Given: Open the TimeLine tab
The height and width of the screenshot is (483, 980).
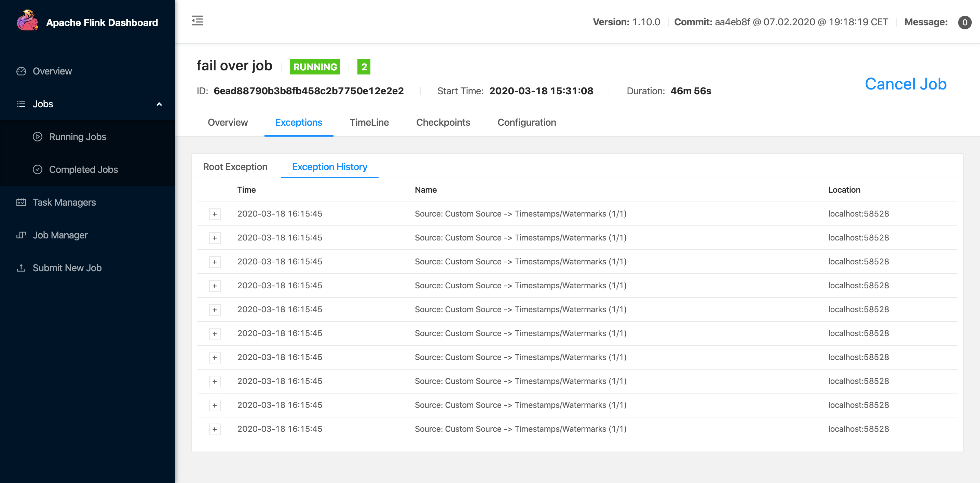Looking at the screenshot, I should click(369, 123).
